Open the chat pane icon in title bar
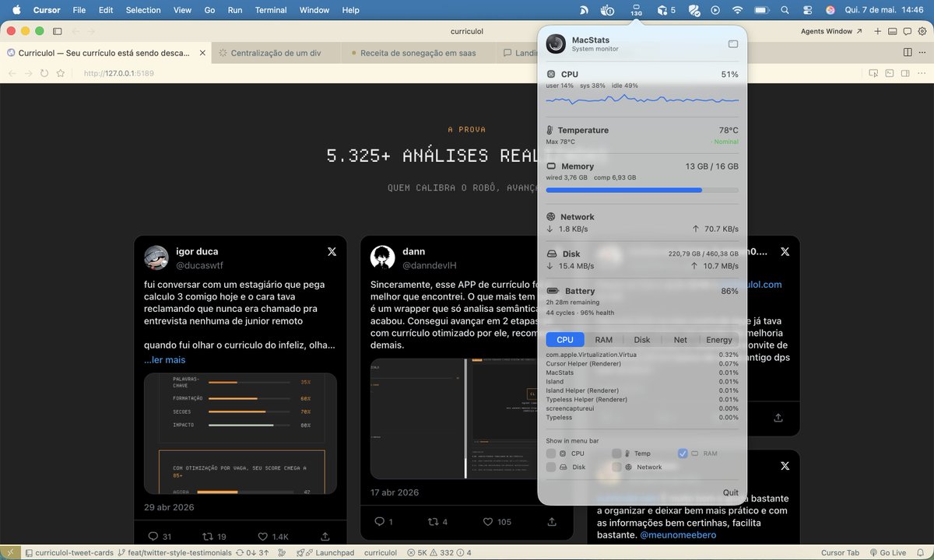The image size is (934, 560). (907, 31)
